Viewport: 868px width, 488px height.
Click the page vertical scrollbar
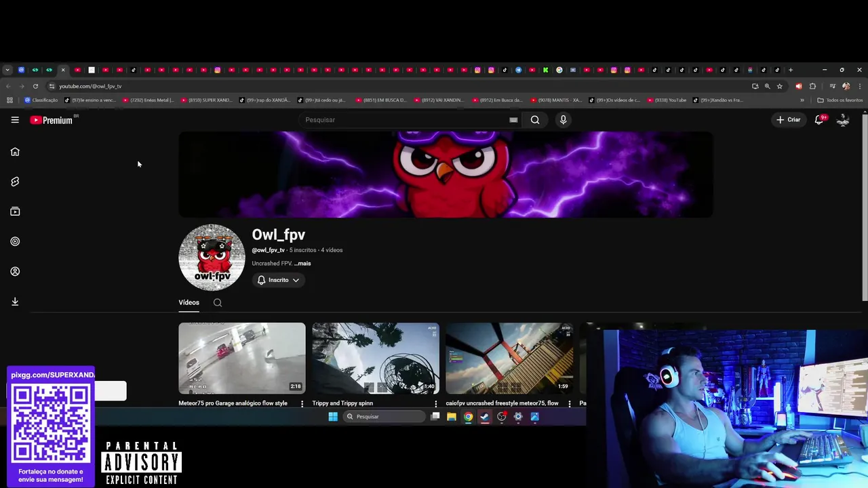pos(865,207)
